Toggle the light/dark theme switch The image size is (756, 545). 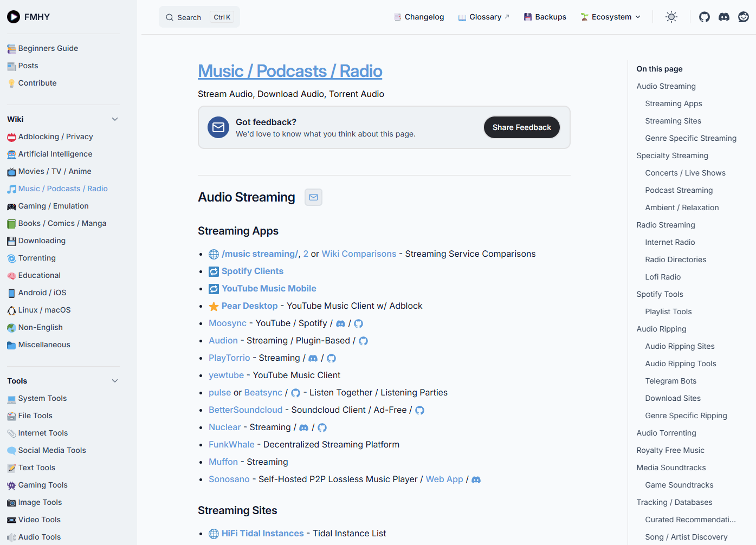coord(671,17)
